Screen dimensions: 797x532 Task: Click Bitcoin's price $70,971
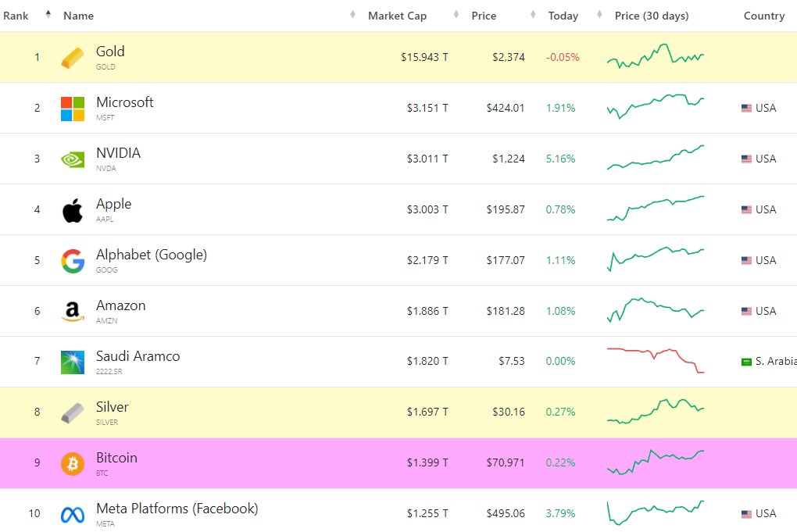point(506,463)
